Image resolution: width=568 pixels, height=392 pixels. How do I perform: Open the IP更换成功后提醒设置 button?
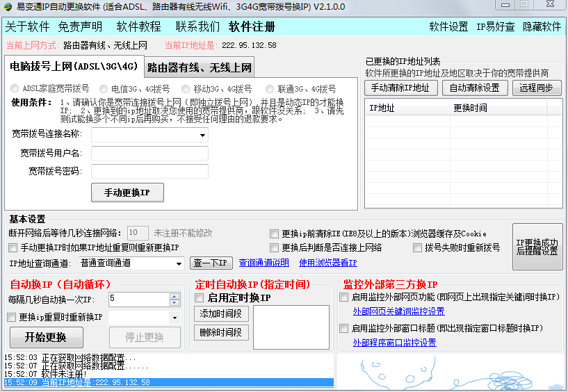click(537, 247)
